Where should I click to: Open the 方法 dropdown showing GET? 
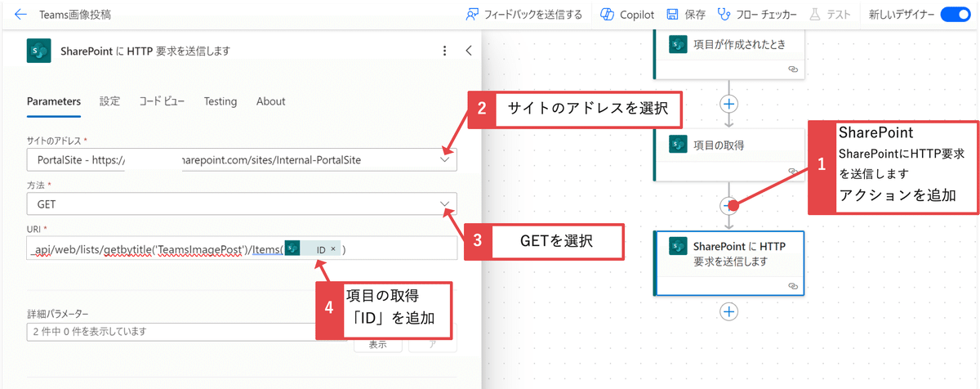[242, 203]
